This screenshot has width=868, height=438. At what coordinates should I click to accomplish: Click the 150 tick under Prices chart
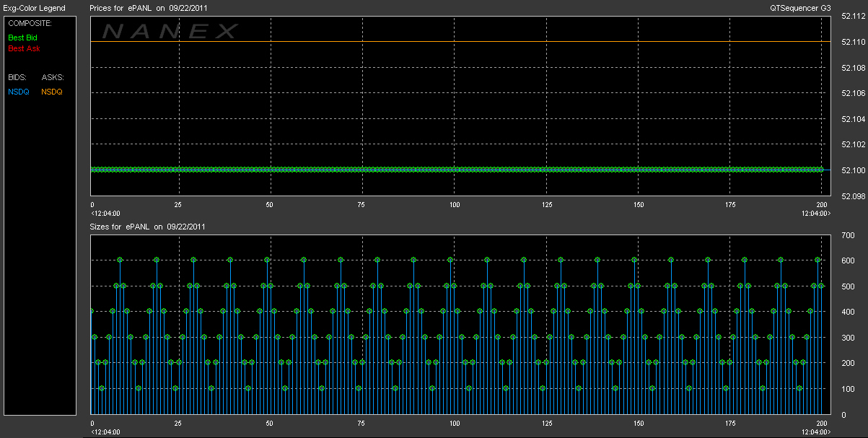coord(638,205)
